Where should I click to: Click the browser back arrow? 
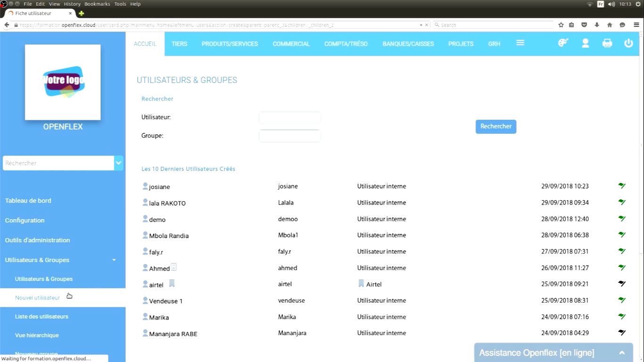7,25
